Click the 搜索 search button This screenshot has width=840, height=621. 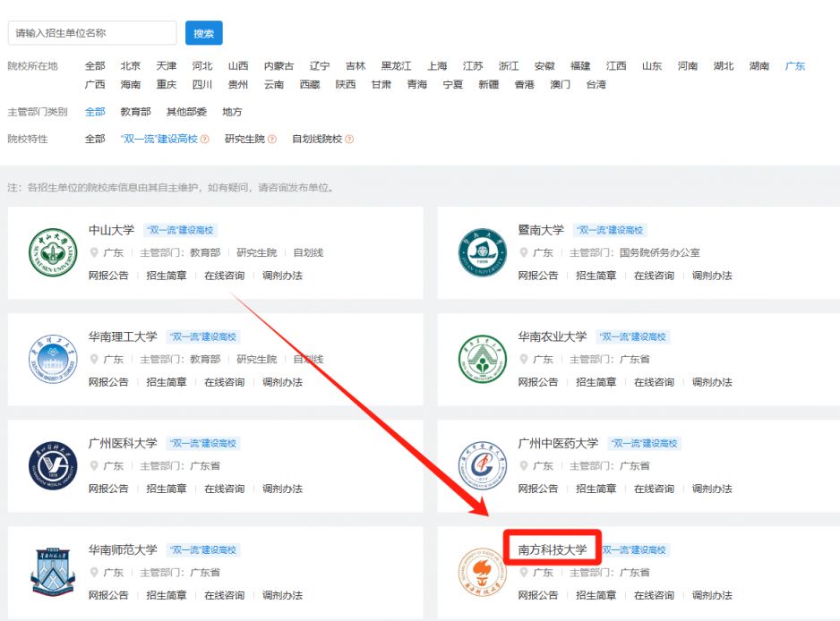point(203,33)
